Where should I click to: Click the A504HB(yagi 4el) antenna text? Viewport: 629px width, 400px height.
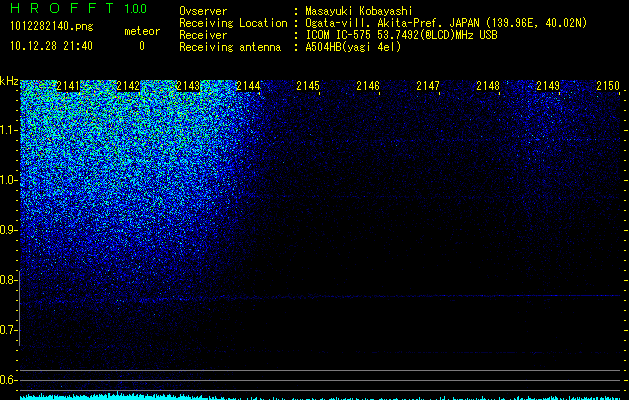point(353,47)
